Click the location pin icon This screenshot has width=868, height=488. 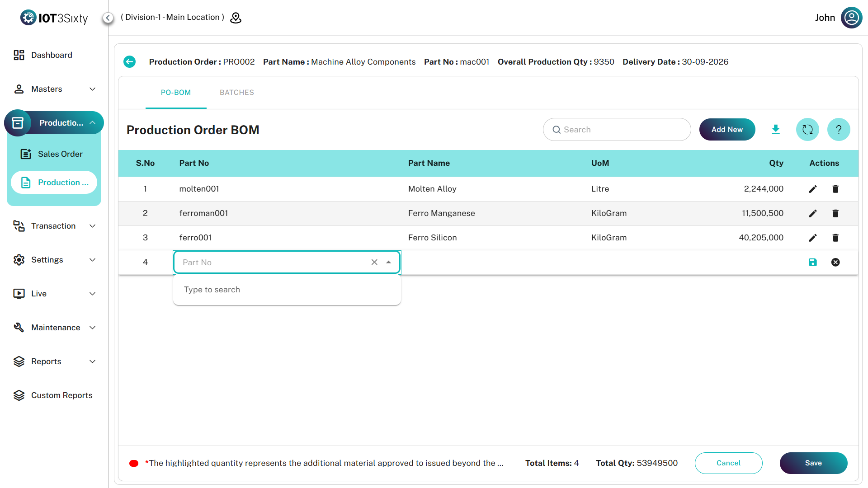point(236,18)
